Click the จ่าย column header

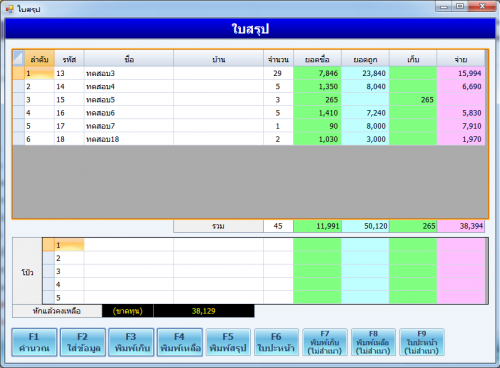[x=461, y=59]
